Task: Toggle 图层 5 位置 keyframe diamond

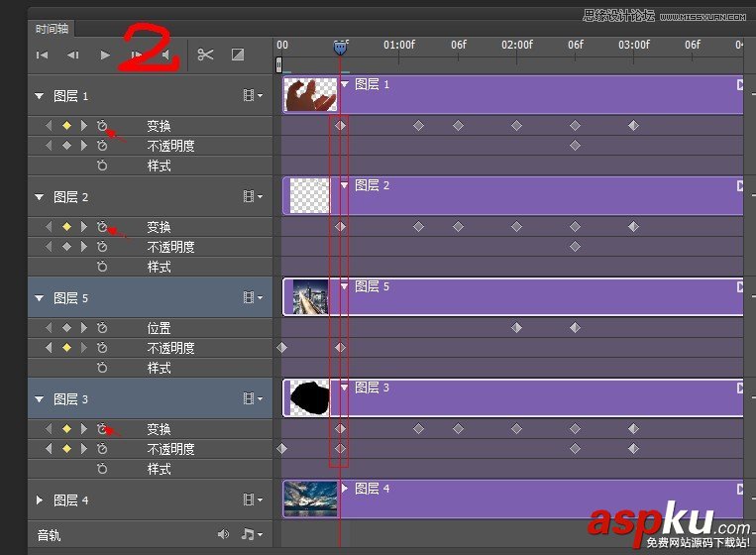Action: pos(67,328)
